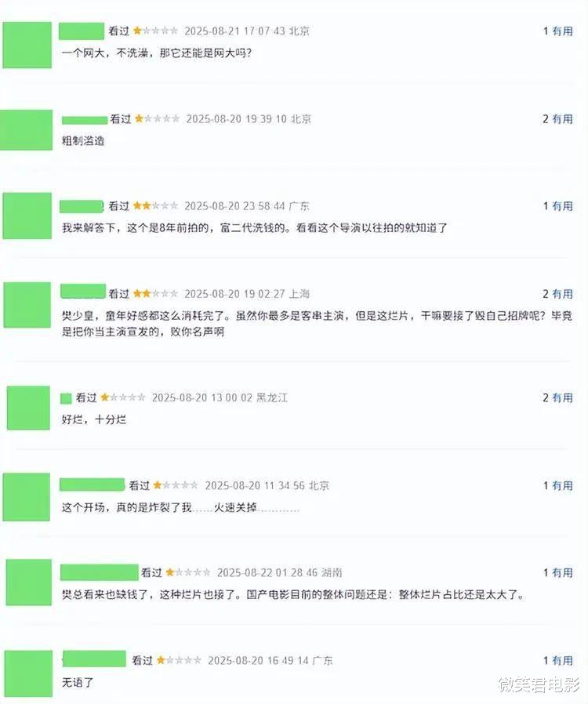The height and width of the screenshot is (704, 588).
Task: Open avatar of the 网大不洗澡 reviewer
Action: (x=27, y=45)
